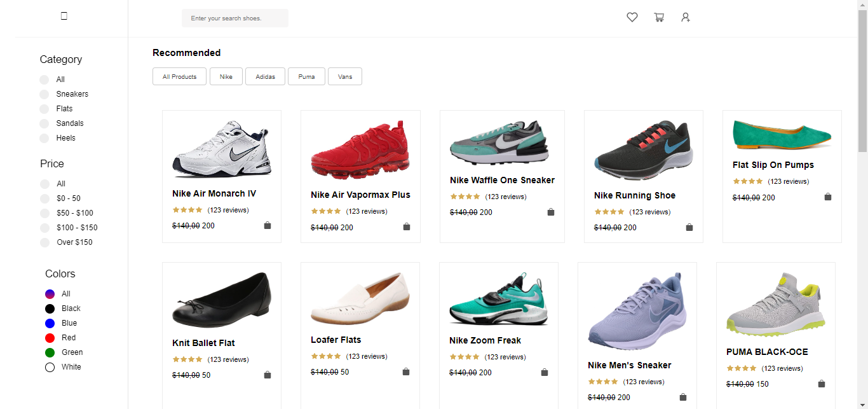The height and width of the screenshot is (409, 868).
Task: Add Flat Slip On Pumps to bag
Action: pos(828,197)
